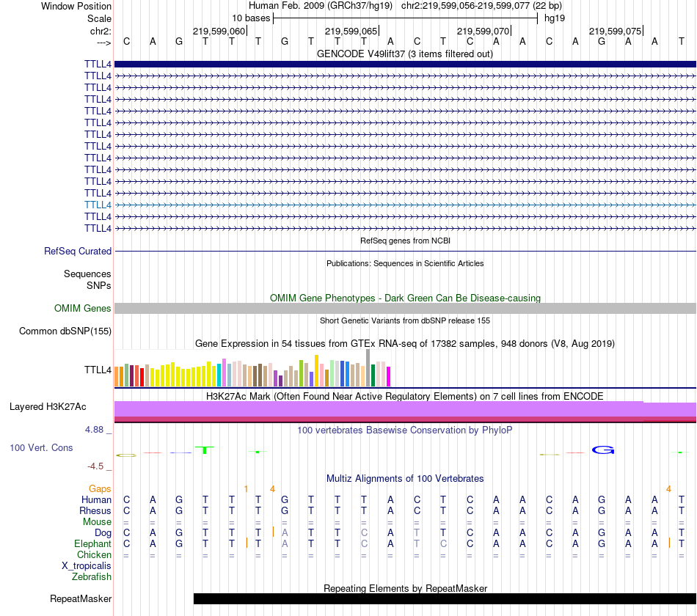Click the Scale track label
Screen dimensions: 697x616
pos(99,18)
